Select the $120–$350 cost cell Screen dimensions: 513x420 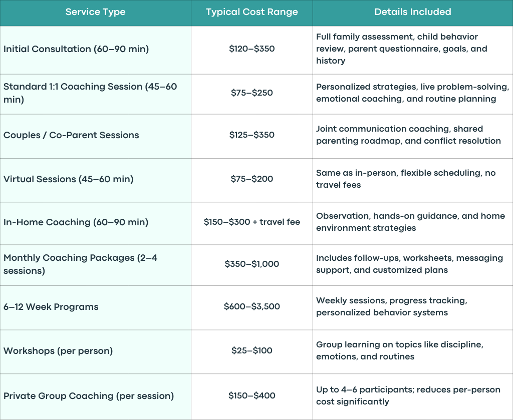[252, 50]
